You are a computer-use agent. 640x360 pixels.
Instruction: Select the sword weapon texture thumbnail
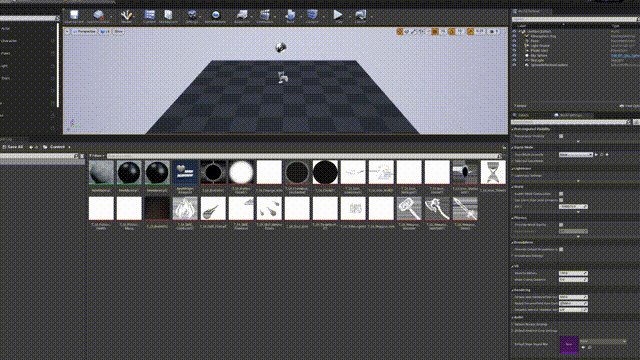click(x=465, y=209)
